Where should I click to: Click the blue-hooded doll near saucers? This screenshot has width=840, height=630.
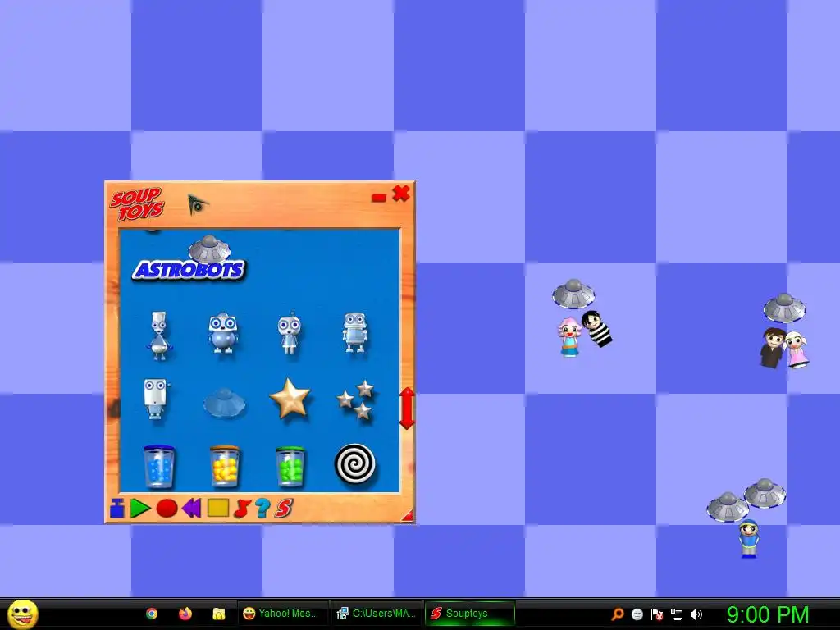click(749, 538)
